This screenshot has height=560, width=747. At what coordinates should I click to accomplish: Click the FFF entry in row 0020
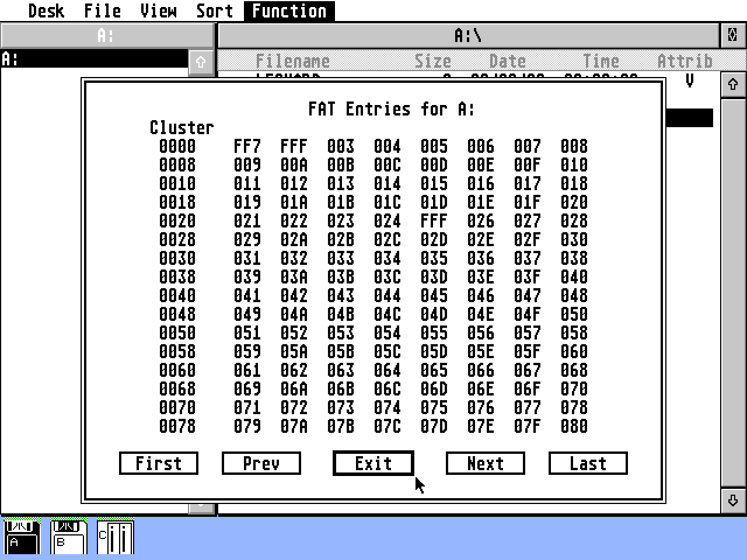pos(434,220)
